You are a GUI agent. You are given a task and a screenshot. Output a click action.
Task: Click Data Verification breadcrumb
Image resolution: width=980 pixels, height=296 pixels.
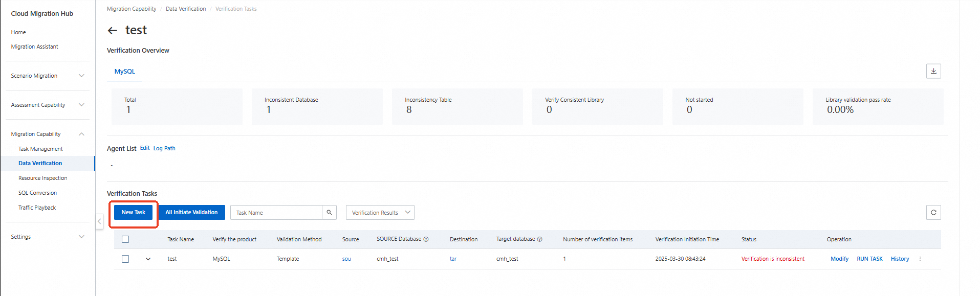coord(186,9)
